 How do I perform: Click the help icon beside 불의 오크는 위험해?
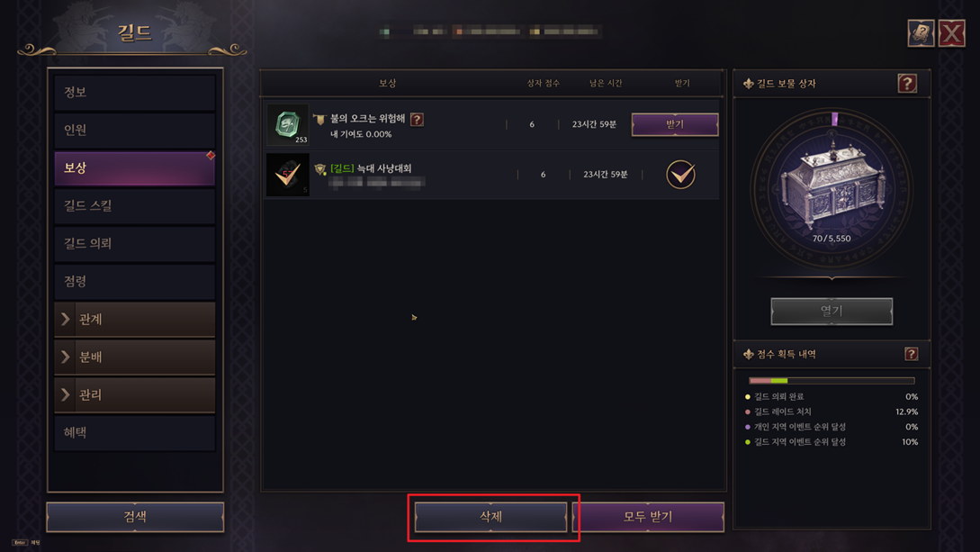click(417, 119)
